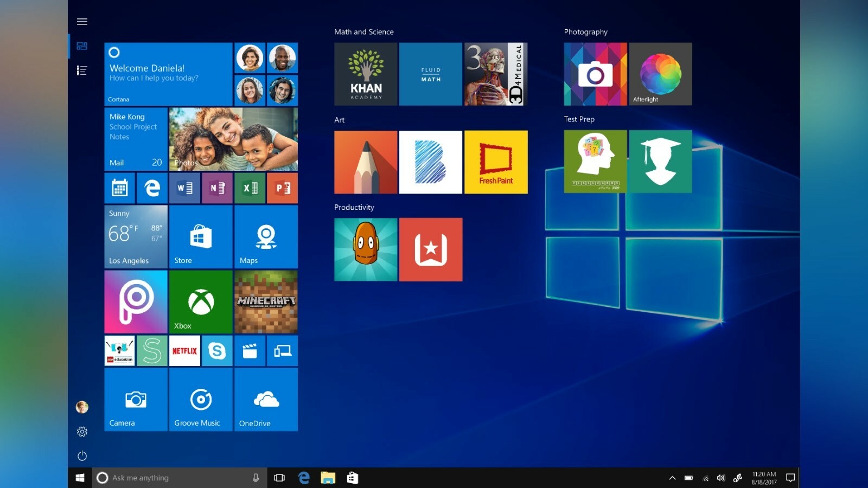
Task: Open the Fresh Paint tile
Action: [x=496, y=162]
